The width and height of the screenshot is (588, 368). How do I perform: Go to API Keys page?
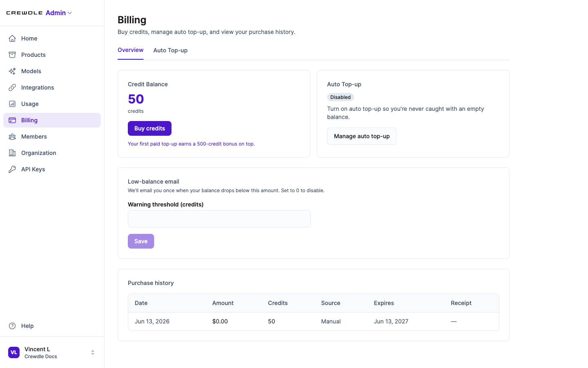click(x=52, y=169)
